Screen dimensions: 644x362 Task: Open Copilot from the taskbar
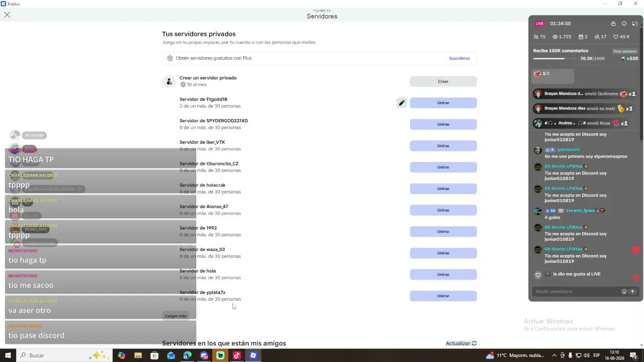click(x=122, y=355)
